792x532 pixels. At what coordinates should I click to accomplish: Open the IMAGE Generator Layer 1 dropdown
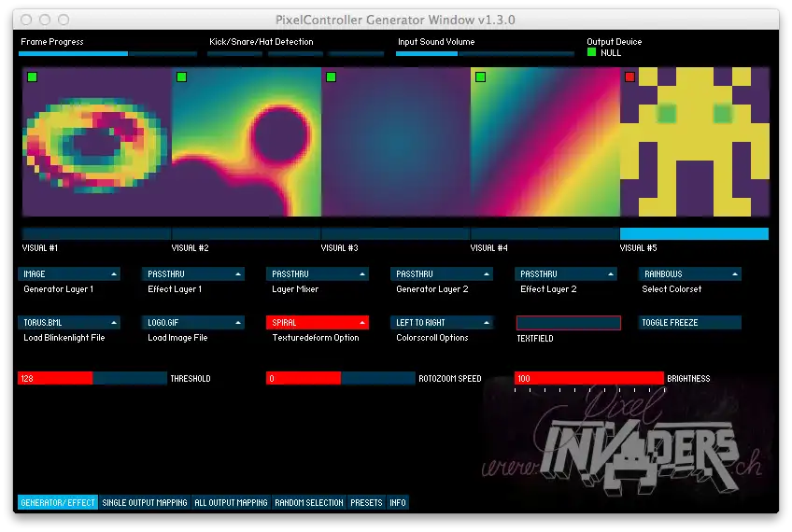[x=69, y=274]
